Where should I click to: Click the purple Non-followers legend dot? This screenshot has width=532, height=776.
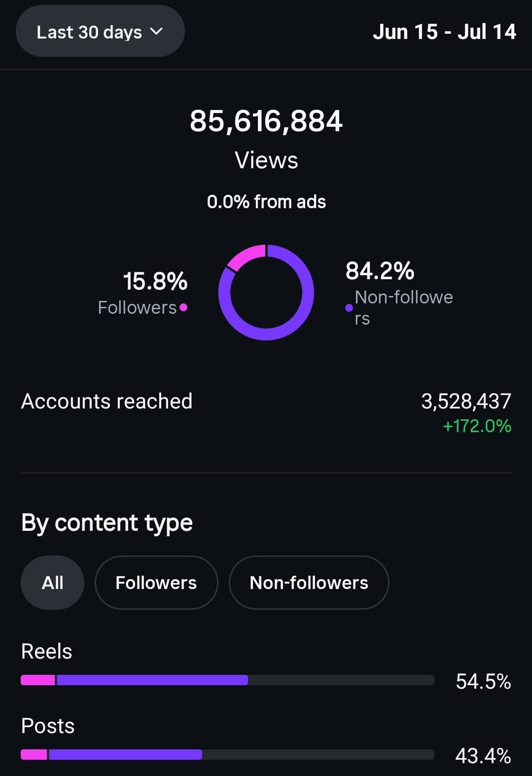click(x=349, y=308)
